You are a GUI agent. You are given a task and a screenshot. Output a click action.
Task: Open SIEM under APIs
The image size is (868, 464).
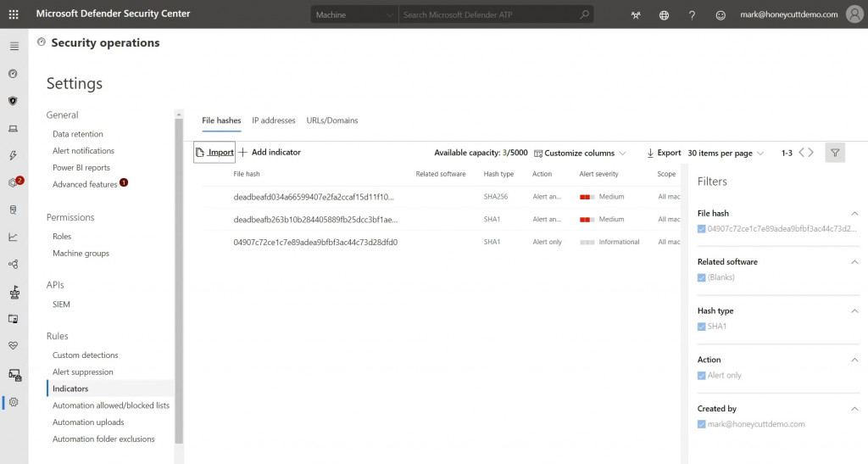(61, 304)
